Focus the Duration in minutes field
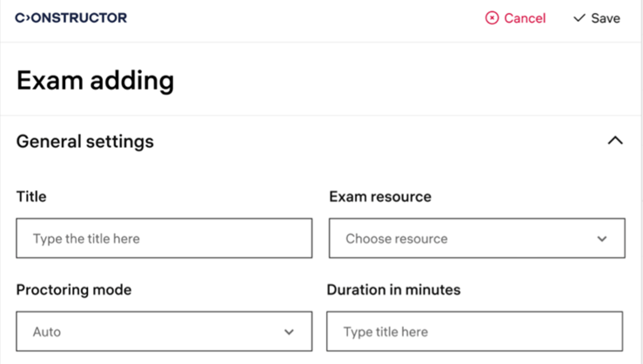The width and height of the screenshot is (643, 364). tap(475, 331)
